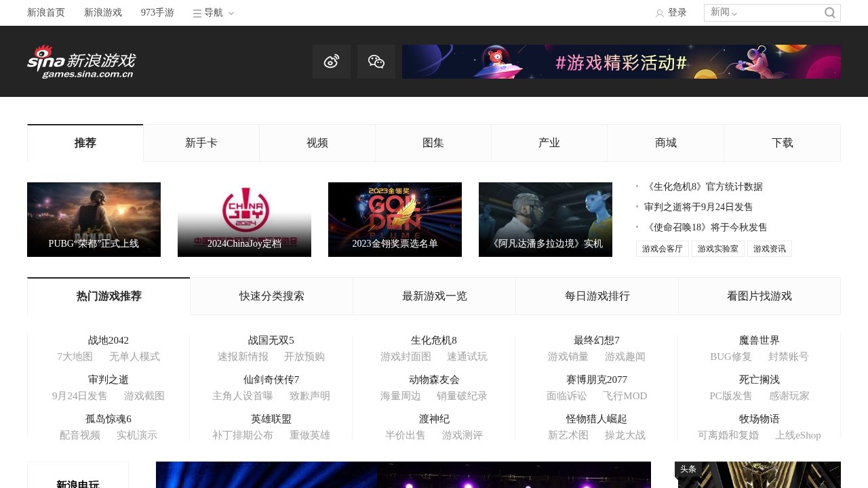This screenshot has height=488, width=868.
Task: Select the 热门游戏推荐 tab
Action: tap(109, 296)
